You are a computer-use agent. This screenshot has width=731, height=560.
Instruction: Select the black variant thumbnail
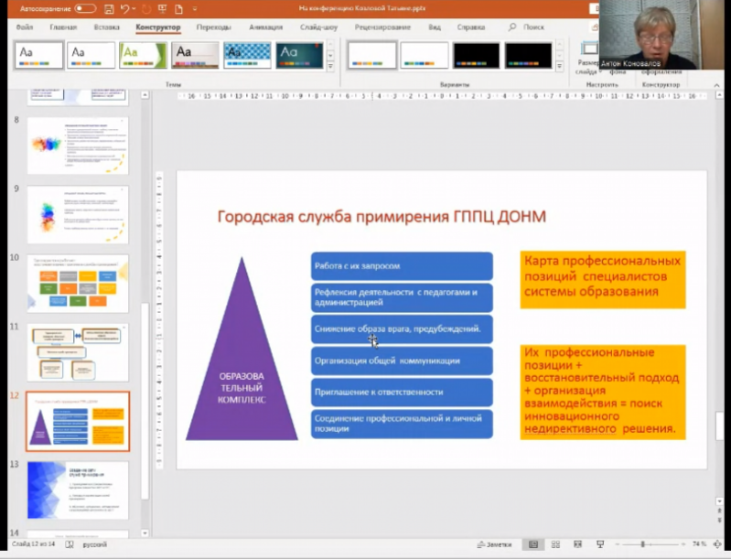(x=476, y=55)
